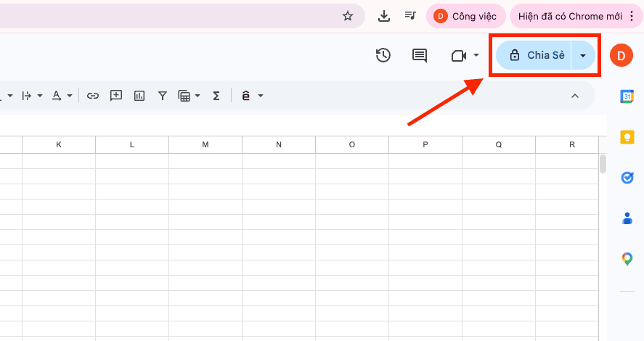Open the Công việc Chrome profile
The width and height of the screenshot is (644, 341).
pyautogui.click(x=465, y=16)
